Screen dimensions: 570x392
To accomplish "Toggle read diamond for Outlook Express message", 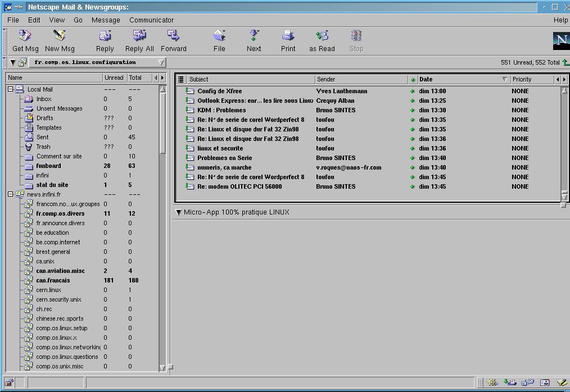I will [x=412, y=101].
